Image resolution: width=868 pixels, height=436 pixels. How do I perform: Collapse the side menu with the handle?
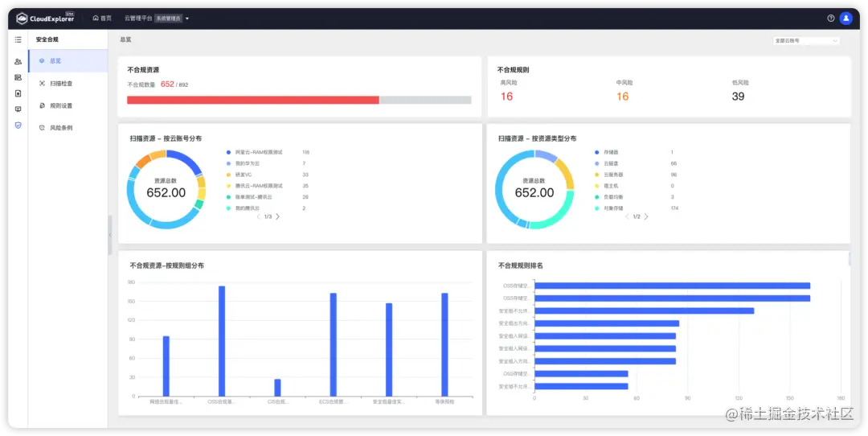point(109,235)
